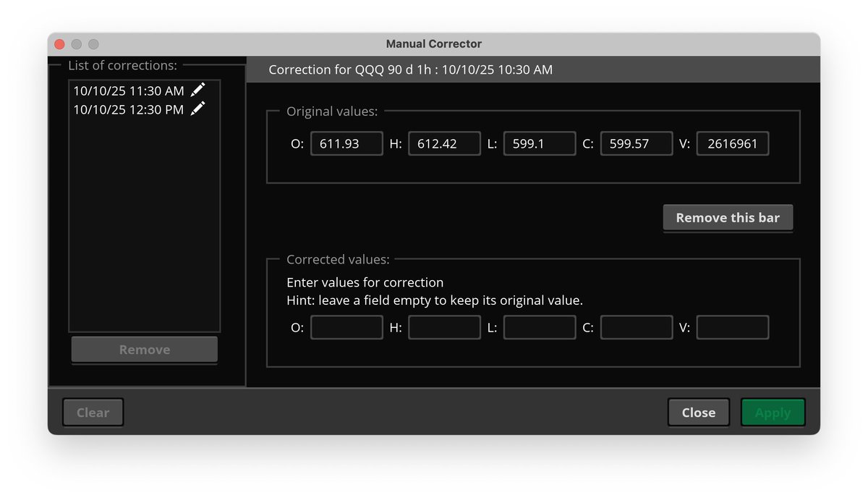Click the original Volume field 2616961
This screenshot has height=498, width=868.
coord(733,143)
